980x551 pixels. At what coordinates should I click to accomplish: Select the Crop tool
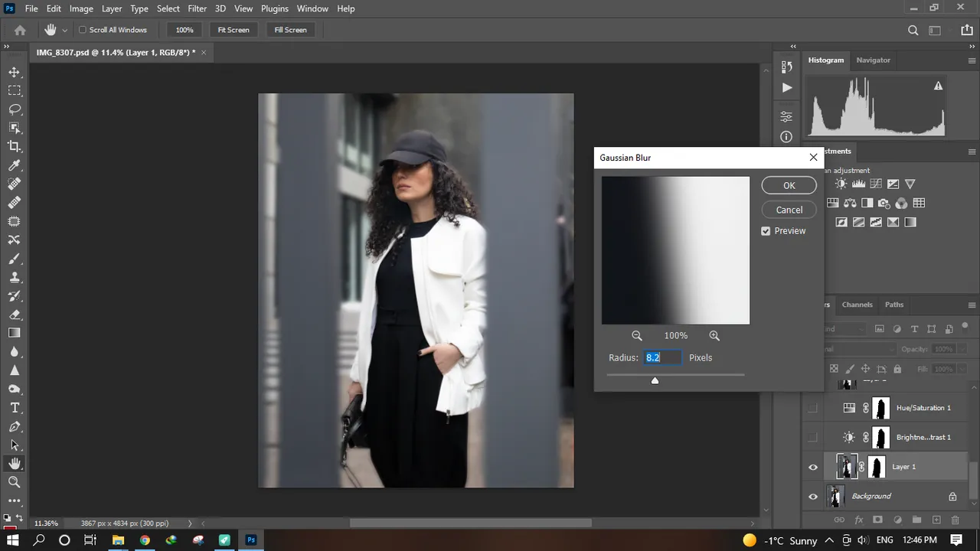[x=15, y=146]
